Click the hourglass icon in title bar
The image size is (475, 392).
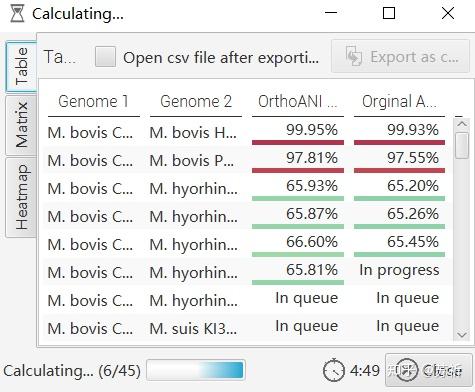click(x=17, y=14)
